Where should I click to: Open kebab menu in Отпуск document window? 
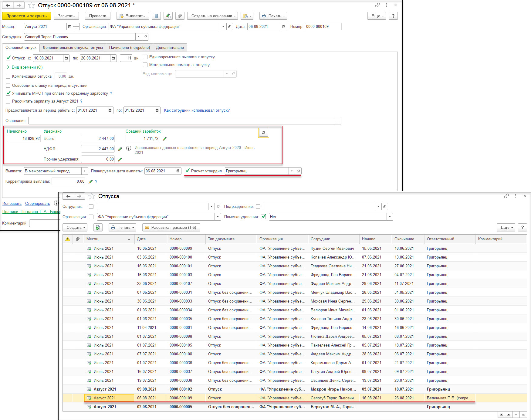(x=386, y=5)
